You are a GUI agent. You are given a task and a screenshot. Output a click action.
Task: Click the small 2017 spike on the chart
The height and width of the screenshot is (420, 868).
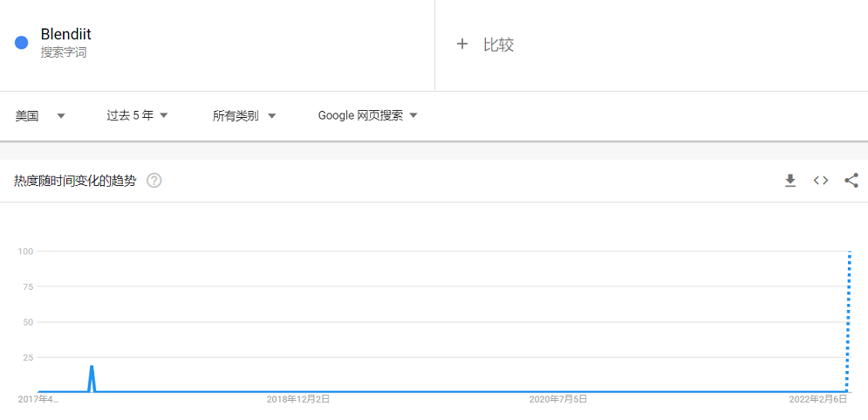[92, 378]
